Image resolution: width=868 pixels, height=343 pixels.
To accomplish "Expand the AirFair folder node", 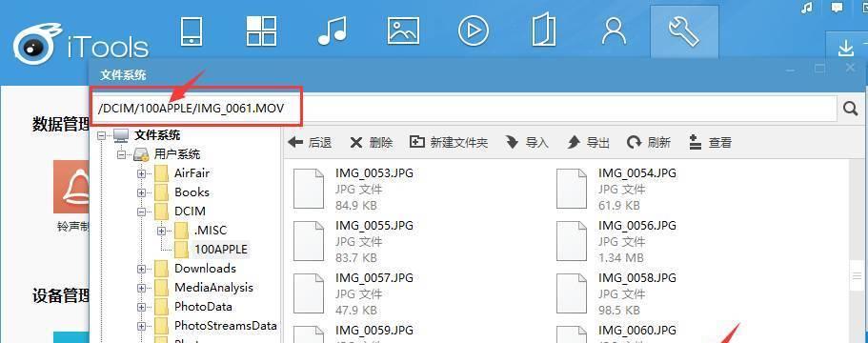I will point(142,173).
